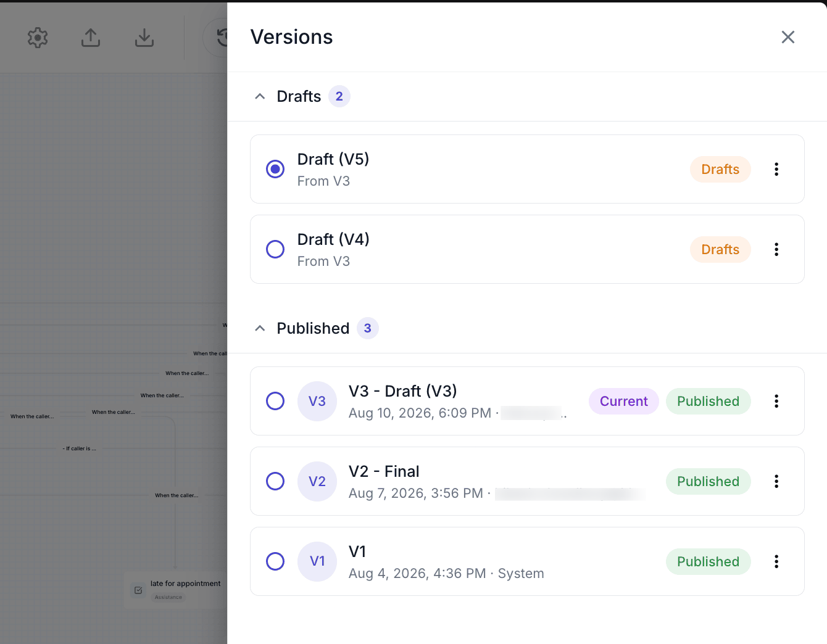Open the more options menu for Draft (V4)
This screenshot has width=827, height=644.
coord(776,249)
